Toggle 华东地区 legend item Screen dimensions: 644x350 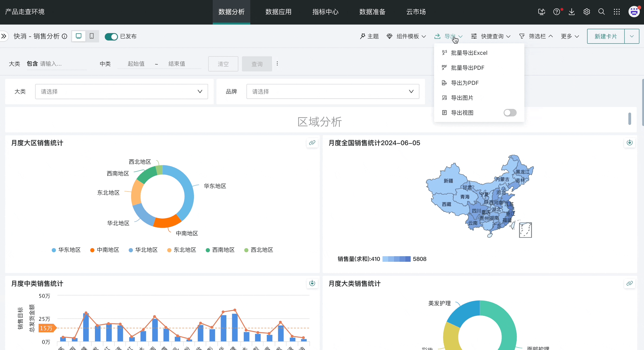pyautogui.click(x=66, y=250)
